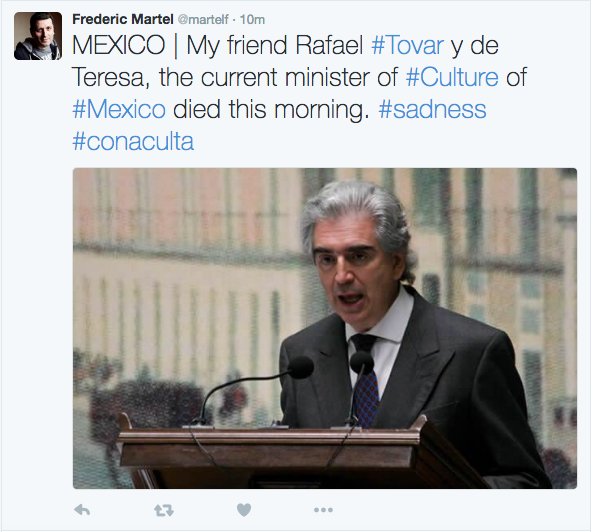The height and width of the screenshot is (532, 591).
Task: Enlarge the attached photo of the speaker
Action: pos(325,328)
